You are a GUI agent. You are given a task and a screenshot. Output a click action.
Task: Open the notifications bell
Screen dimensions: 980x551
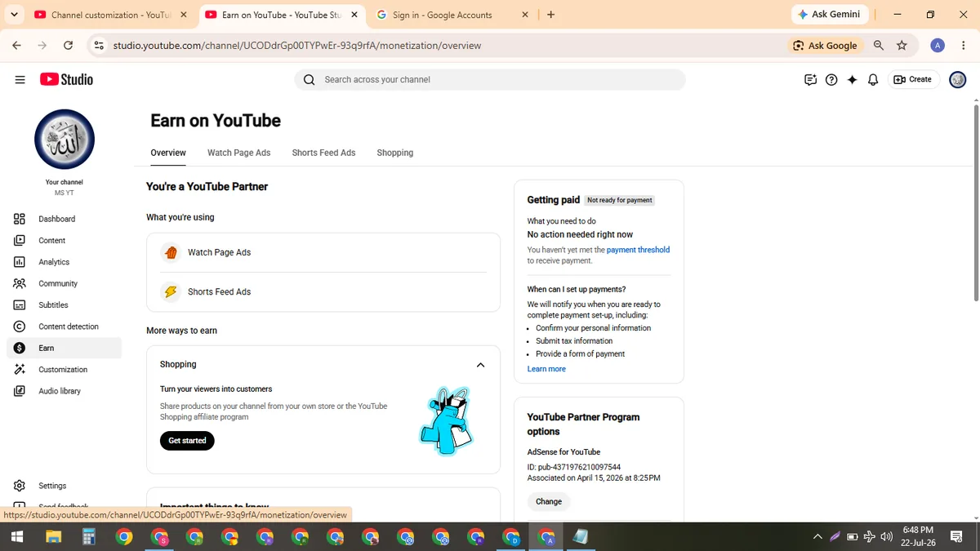[873, 79]
